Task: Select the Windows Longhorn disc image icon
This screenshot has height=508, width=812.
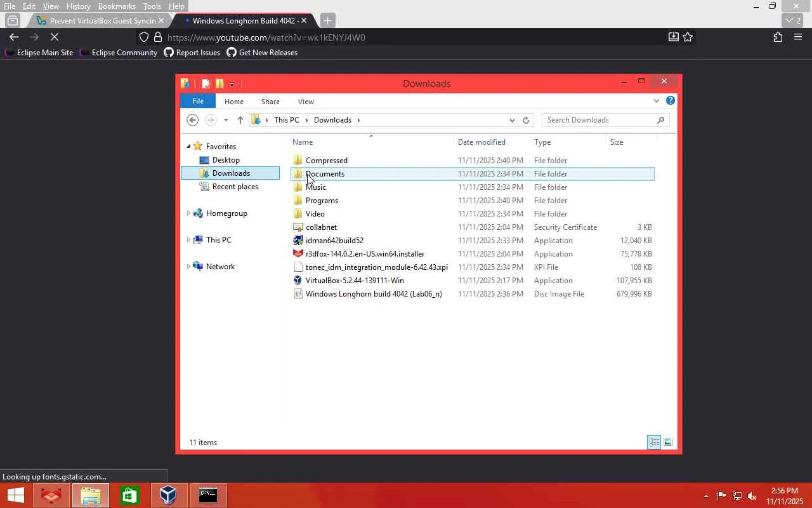Action: pos(298,294)
